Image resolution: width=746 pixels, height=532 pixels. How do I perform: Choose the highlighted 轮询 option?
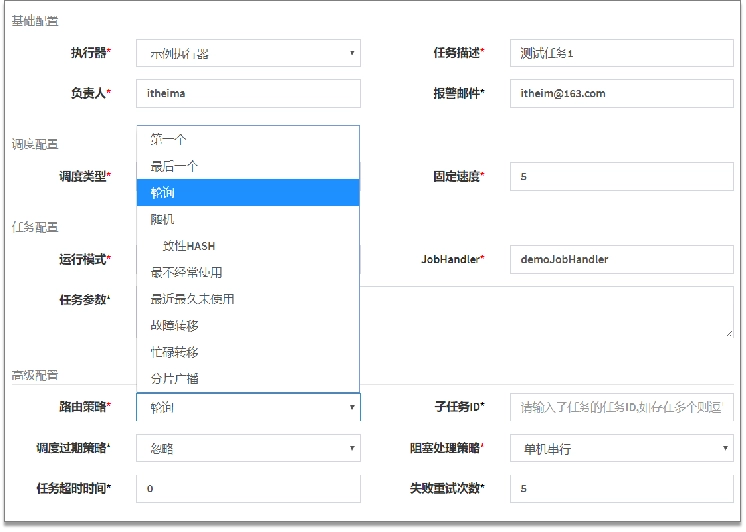pos(248,193)
